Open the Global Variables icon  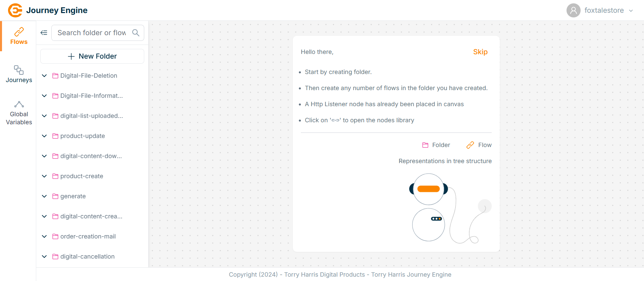click(x=19, y=104)
